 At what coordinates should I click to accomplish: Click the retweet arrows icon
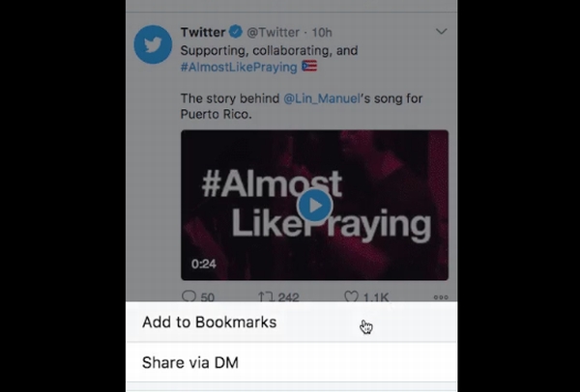click(266, 296)
